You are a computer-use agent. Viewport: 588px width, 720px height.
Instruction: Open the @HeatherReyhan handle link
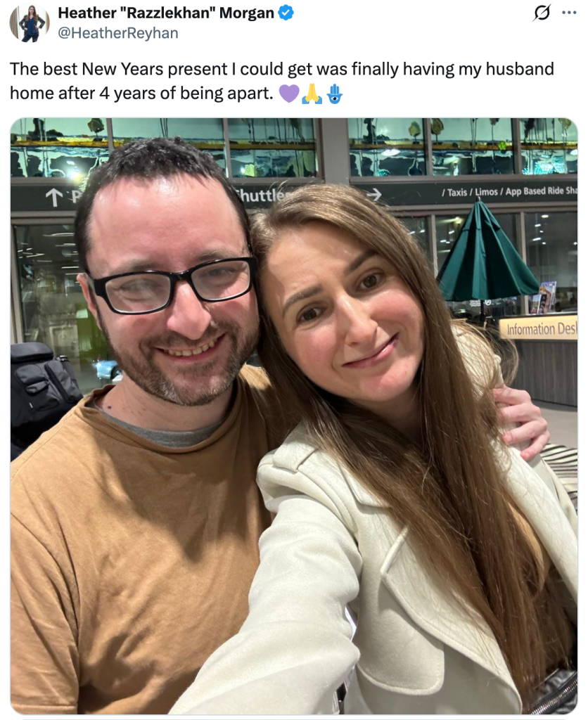[x=117, y=32]
